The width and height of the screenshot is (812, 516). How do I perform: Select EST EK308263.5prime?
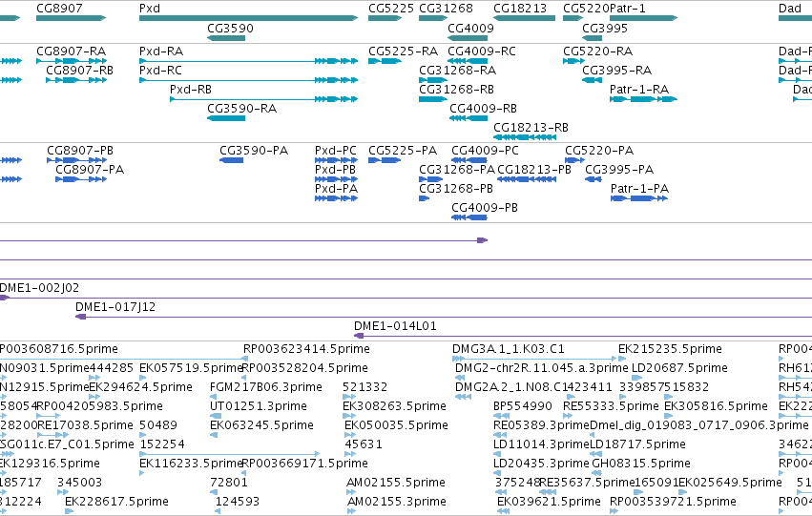395,406
